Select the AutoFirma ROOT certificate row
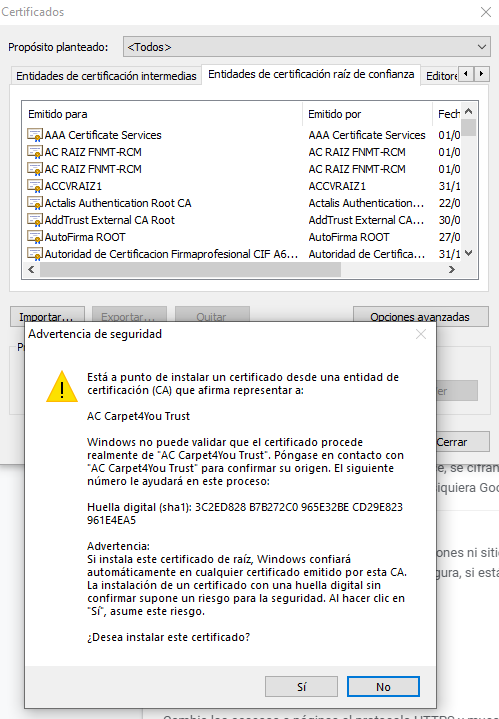This screenshot has width=499, height=719. point(243,237)
